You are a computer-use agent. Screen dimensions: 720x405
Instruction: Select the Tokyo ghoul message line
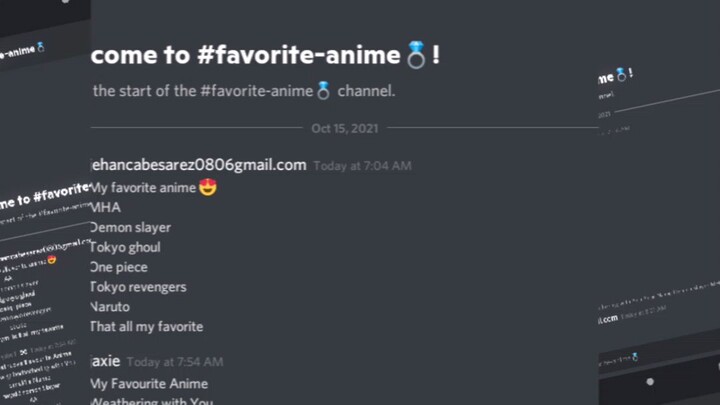point(126,247)
